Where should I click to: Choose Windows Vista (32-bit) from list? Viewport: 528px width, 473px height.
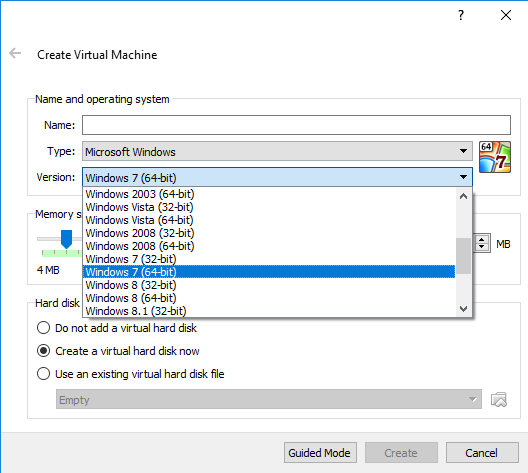(x=269, y=207)
